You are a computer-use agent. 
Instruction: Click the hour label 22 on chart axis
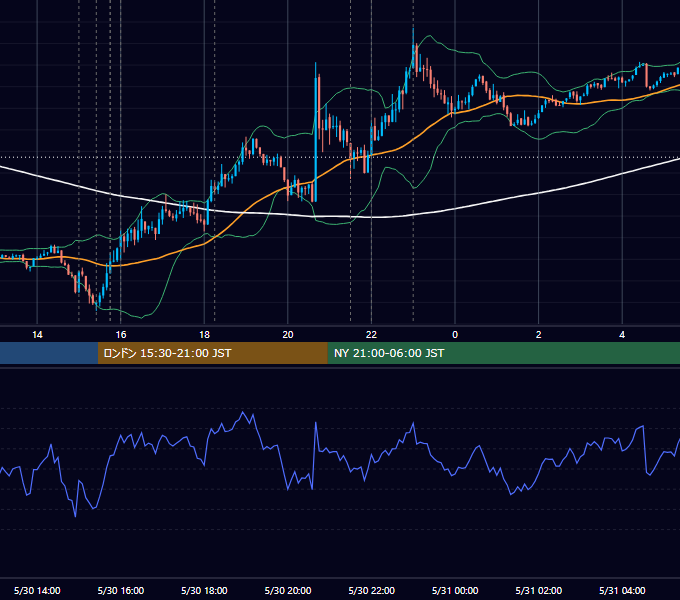(372, 335)
